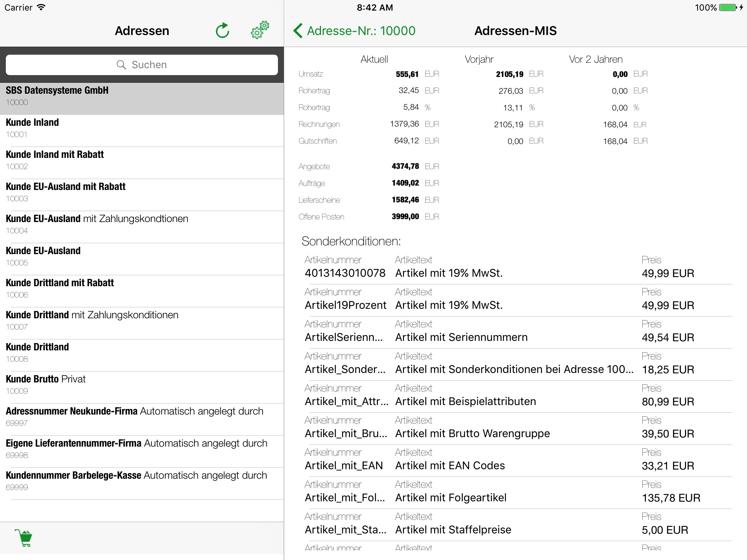Select Kunde Drittland mit Zahlungskonditionen row
The image size is (747, 560).
pyautogui.click(x=142, y=323)
